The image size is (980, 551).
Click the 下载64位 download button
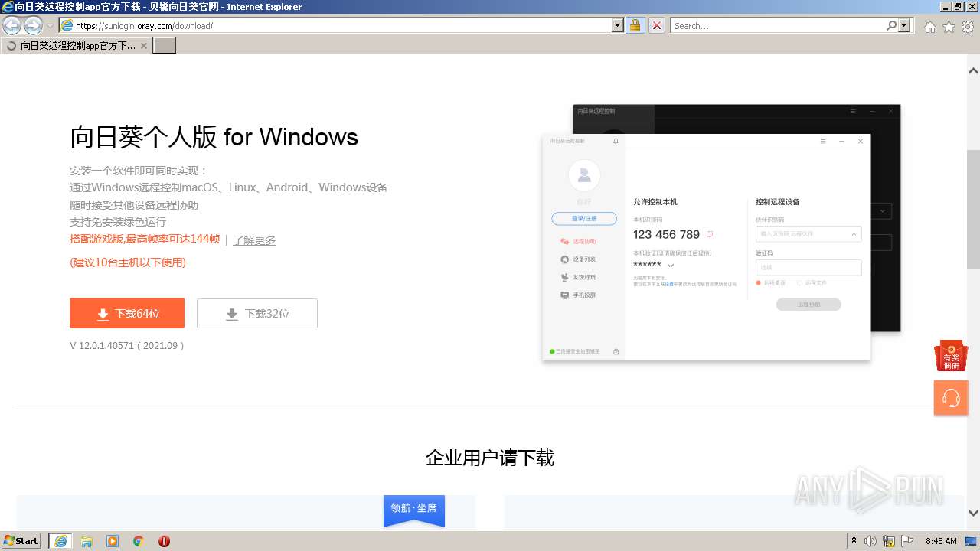[x=127, y=313]
